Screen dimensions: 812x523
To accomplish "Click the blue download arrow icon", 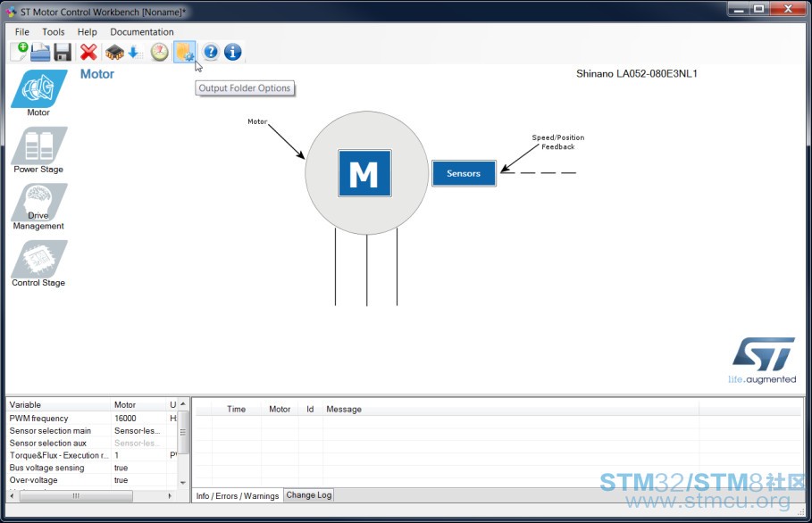I will [134, 53].
